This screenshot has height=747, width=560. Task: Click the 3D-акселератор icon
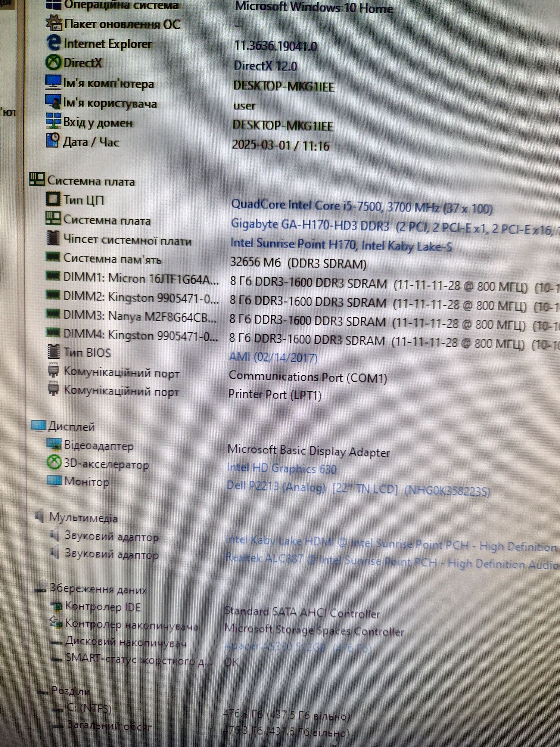click(54, 463)
